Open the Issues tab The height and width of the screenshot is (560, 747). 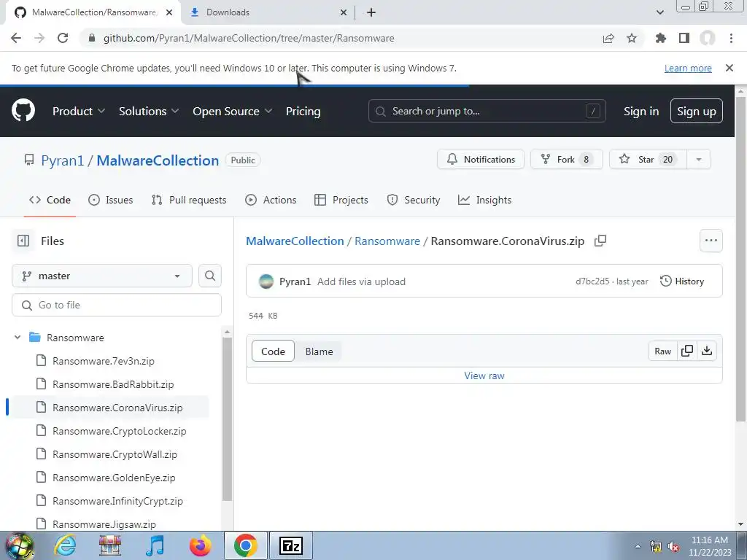click(111, 200)
